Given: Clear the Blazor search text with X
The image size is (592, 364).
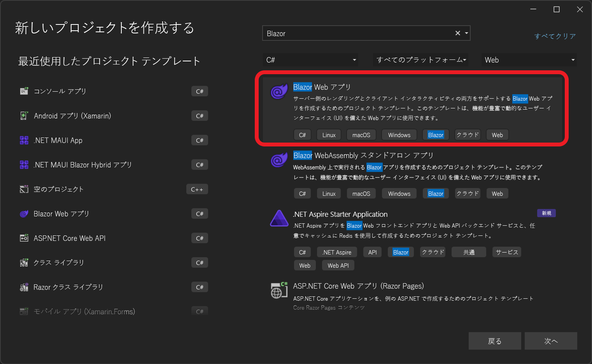Looking at the screenshot, I should coord(458,33).
